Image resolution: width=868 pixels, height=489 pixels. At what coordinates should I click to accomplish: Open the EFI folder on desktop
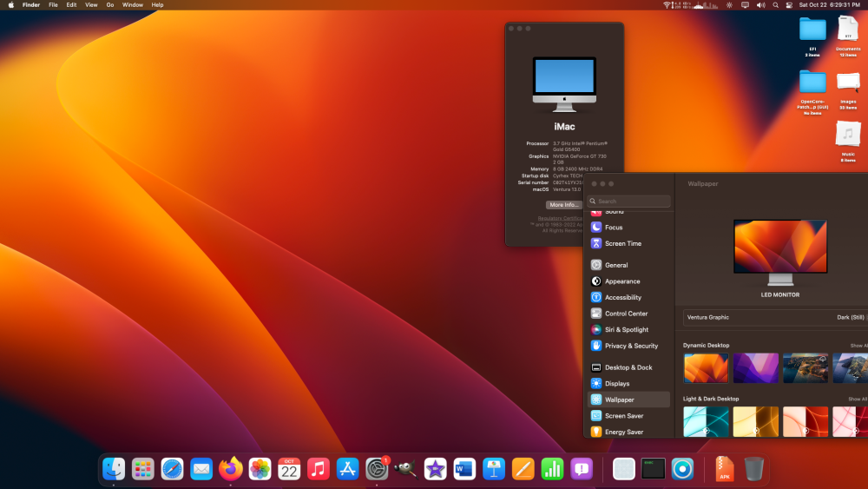click(x=812, y=30)
